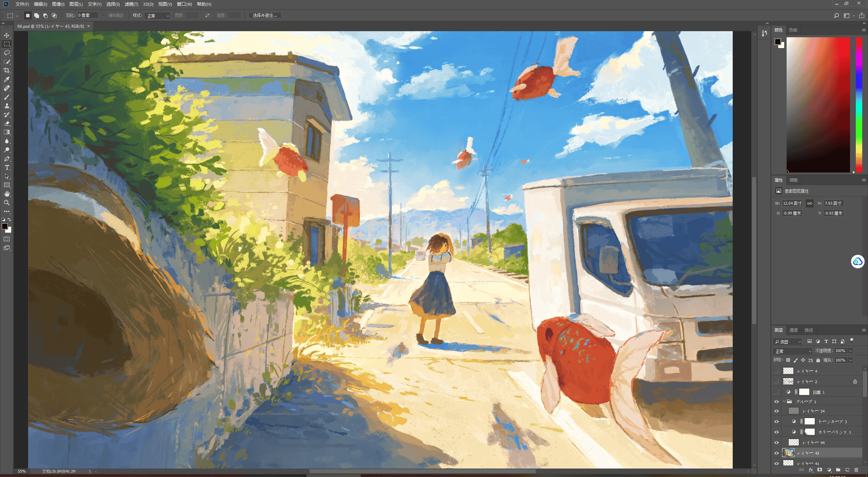Select the Eraser tool
868x477 pixels.
[x=7, y=123]
